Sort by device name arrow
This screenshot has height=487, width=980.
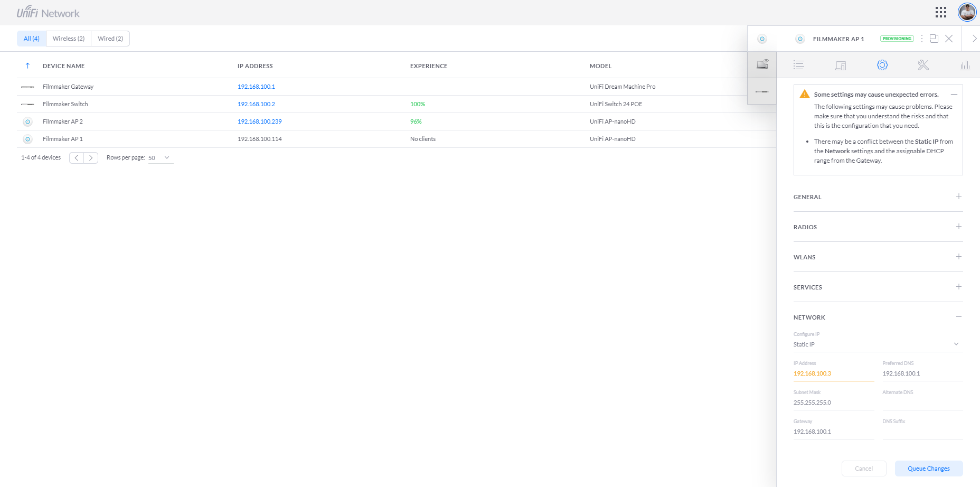tap(27, 66)
